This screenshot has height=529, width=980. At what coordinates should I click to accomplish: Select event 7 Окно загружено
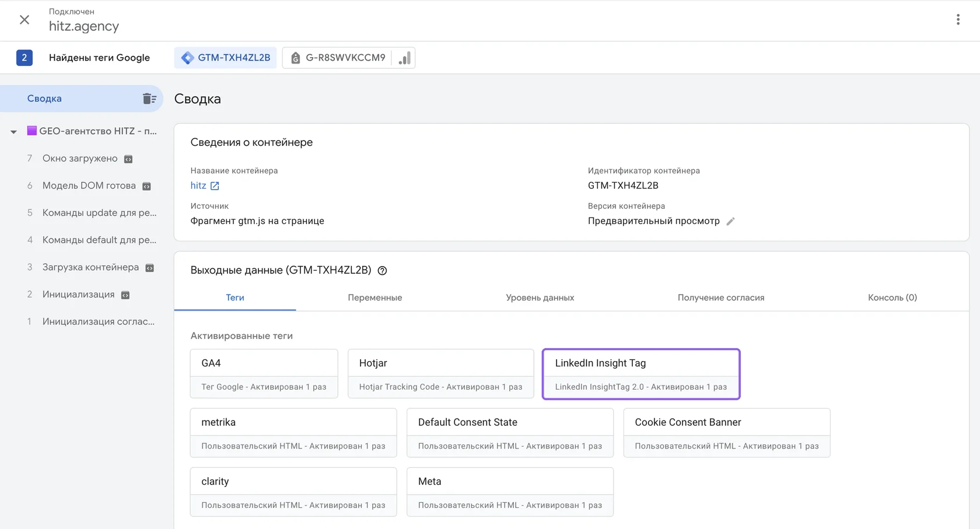pyautogui.click(x=80, y=159)
